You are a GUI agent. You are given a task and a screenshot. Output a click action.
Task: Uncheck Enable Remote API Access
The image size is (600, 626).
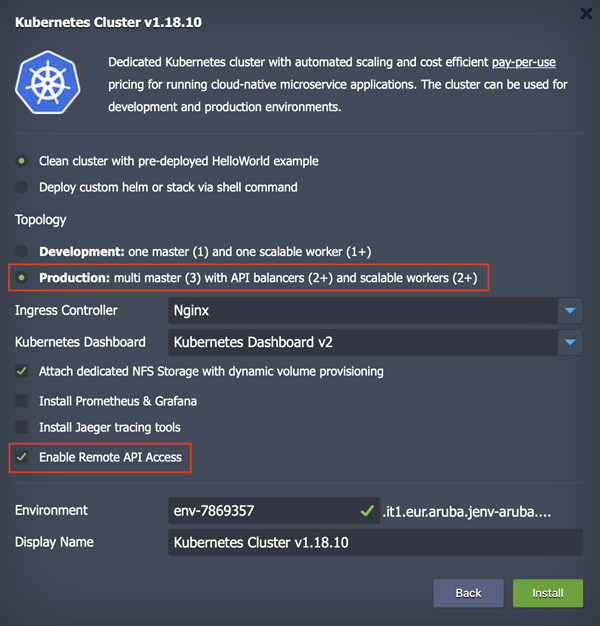pos(22,457)
